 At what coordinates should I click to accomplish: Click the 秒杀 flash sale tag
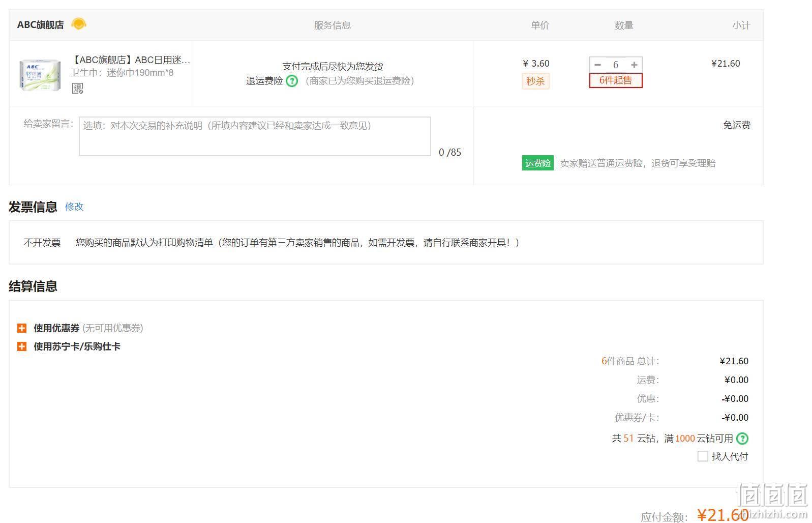tap(535, 81)
